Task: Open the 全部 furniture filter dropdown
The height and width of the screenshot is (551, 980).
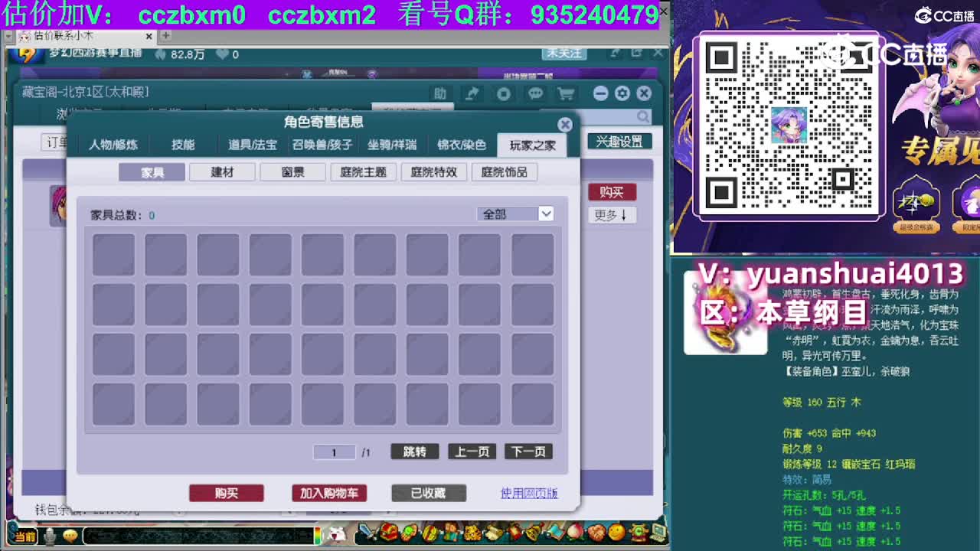Action: 515,214
